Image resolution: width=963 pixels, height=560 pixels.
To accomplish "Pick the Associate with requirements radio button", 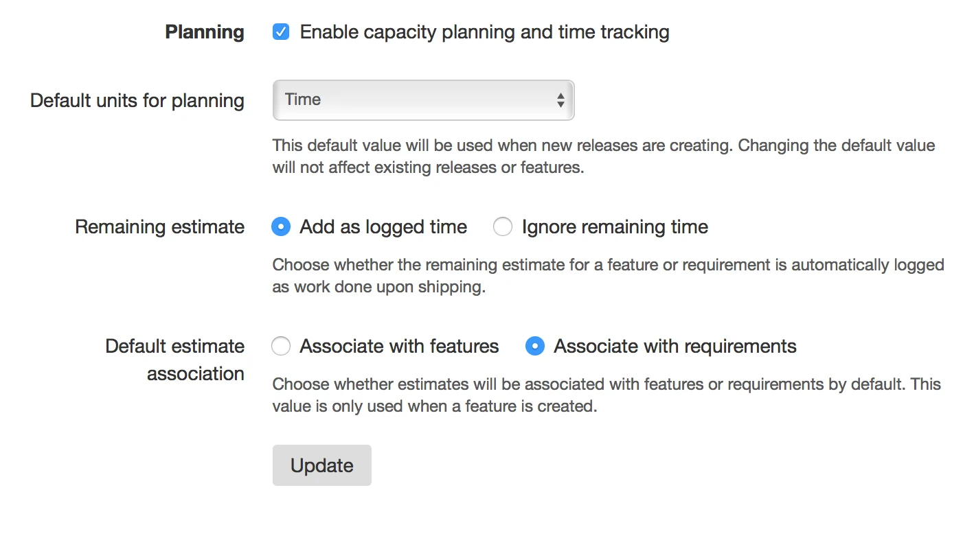I will (x=535, y=347).
